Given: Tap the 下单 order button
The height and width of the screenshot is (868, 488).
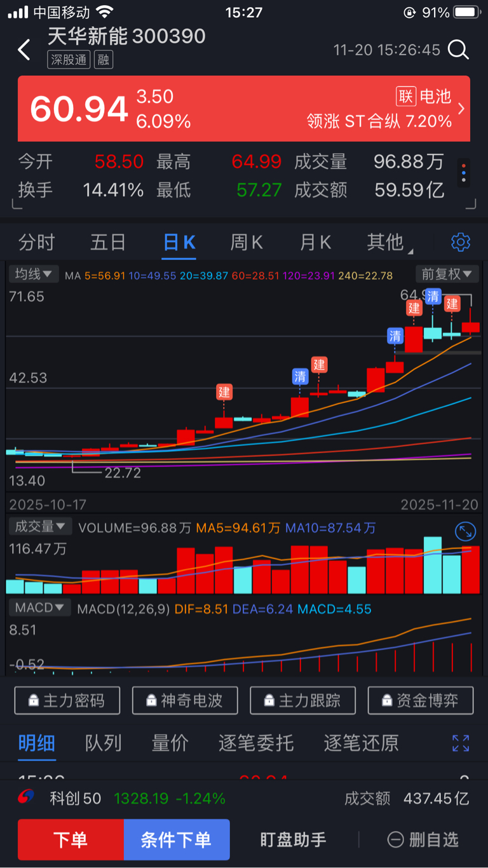Looking at the screenshot, I should pyautogui.click(x=71, y=839).
